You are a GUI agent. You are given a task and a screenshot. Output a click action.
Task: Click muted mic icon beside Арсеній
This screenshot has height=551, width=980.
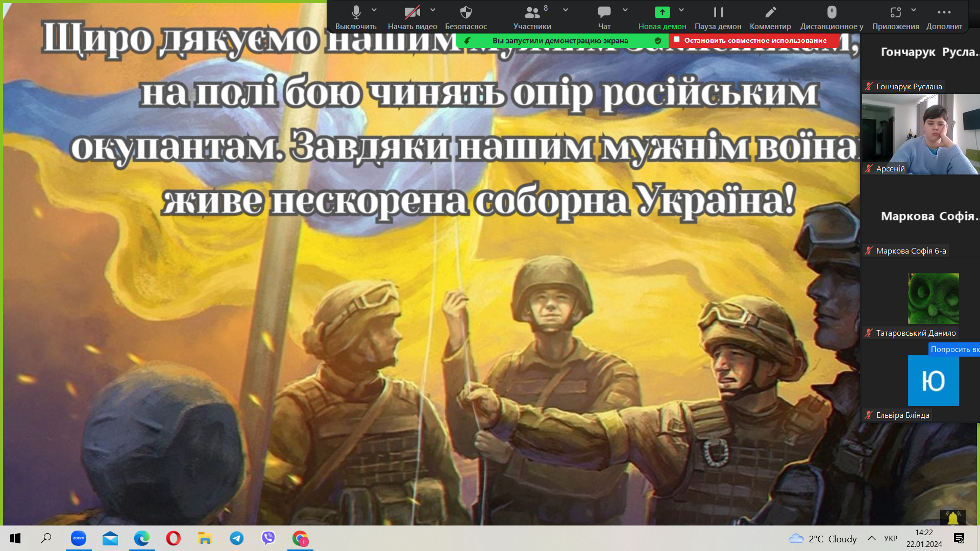pyautogui.click(x=869, y=168)
